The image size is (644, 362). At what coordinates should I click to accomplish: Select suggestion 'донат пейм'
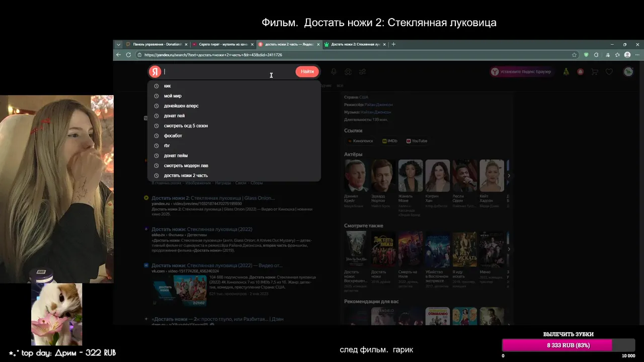(234, 156)
